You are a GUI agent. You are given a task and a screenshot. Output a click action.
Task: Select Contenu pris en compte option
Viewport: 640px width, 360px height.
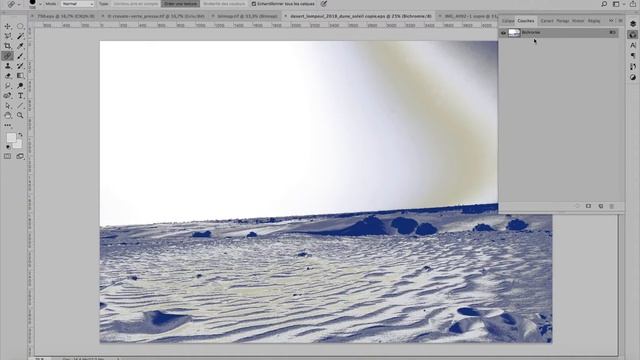(x=136, y=4)
